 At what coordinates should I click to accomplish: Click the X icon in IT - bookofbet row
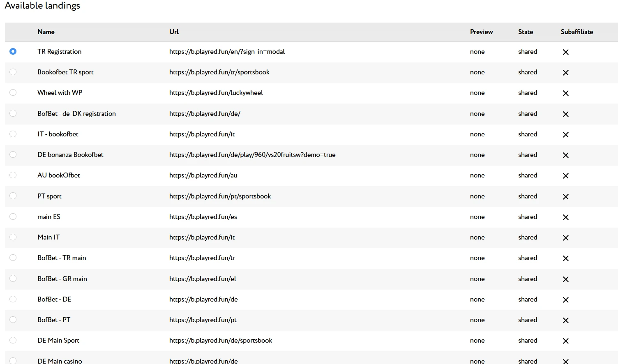566,135
